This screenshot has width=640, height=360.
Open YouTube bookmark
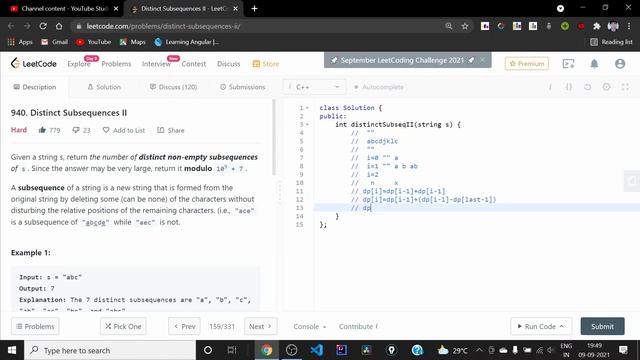[93, 42]
